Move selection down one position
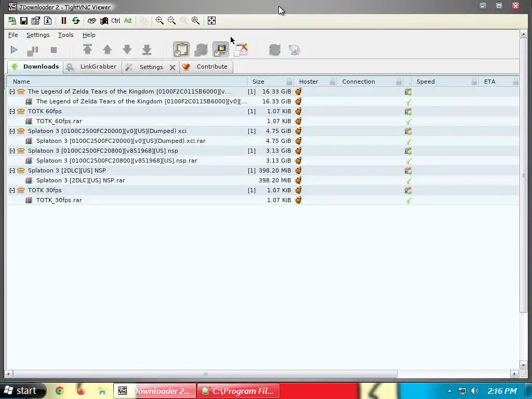This screenshot has height=399, width=532. click(x=127, y=49)
